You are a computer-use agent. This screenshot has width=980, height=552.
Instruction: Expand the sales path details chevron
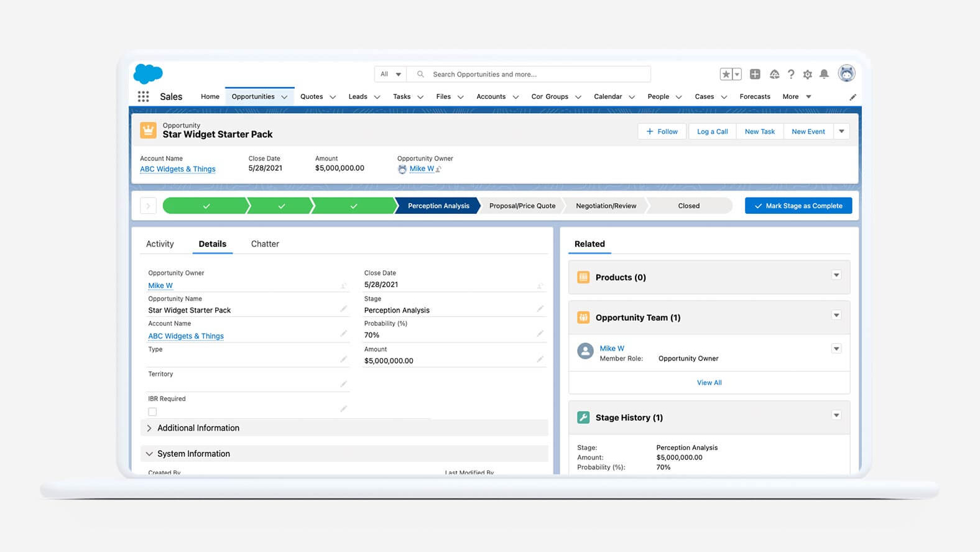click(148, 206)
